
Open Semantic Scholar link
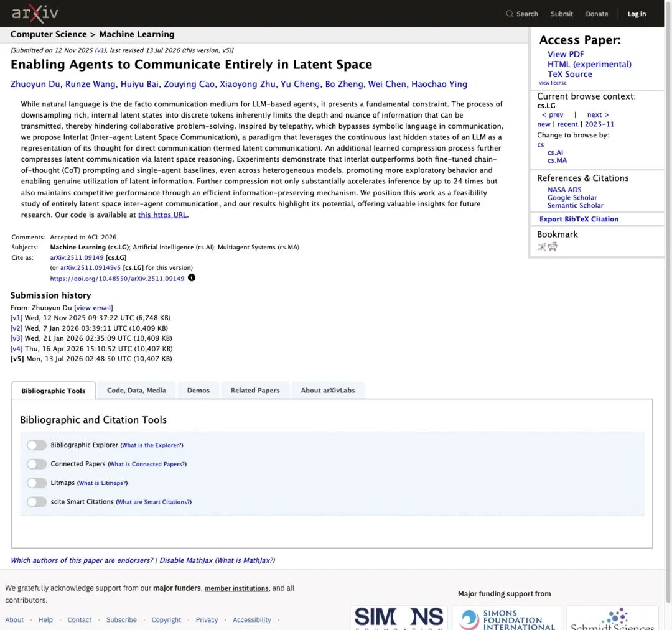click(x=575, y=205)
